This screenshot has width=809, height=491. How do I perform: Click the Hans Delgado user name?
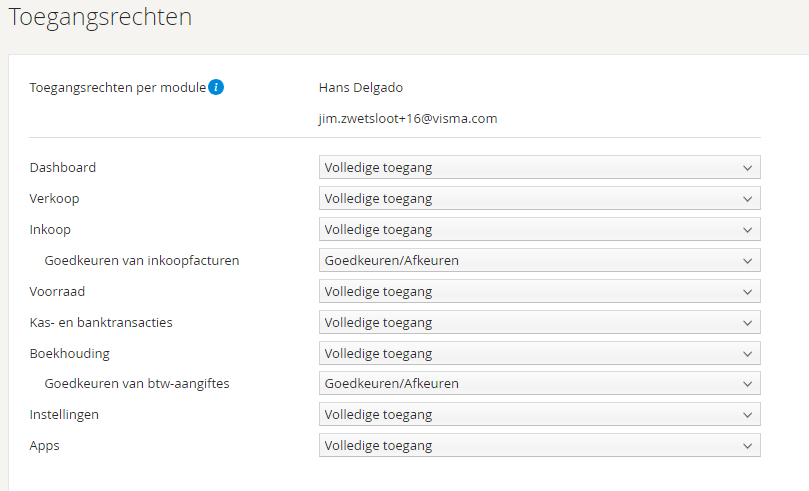click(x=360, y=87)
